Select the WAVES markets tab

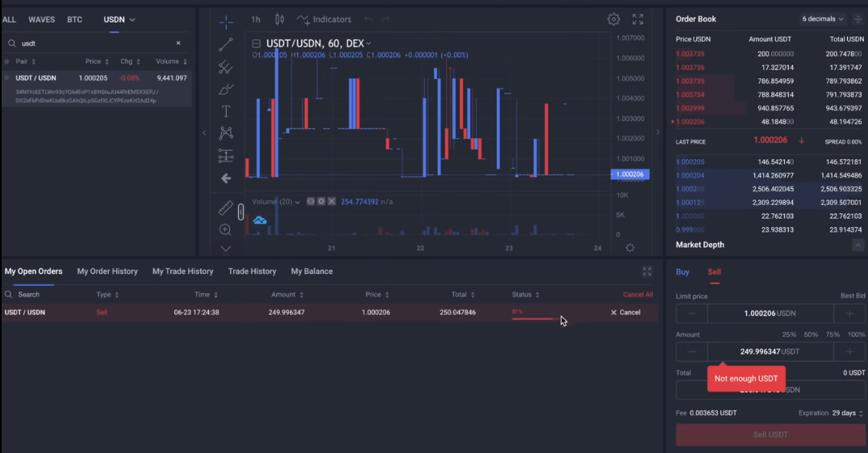click(x=41, y=19)
